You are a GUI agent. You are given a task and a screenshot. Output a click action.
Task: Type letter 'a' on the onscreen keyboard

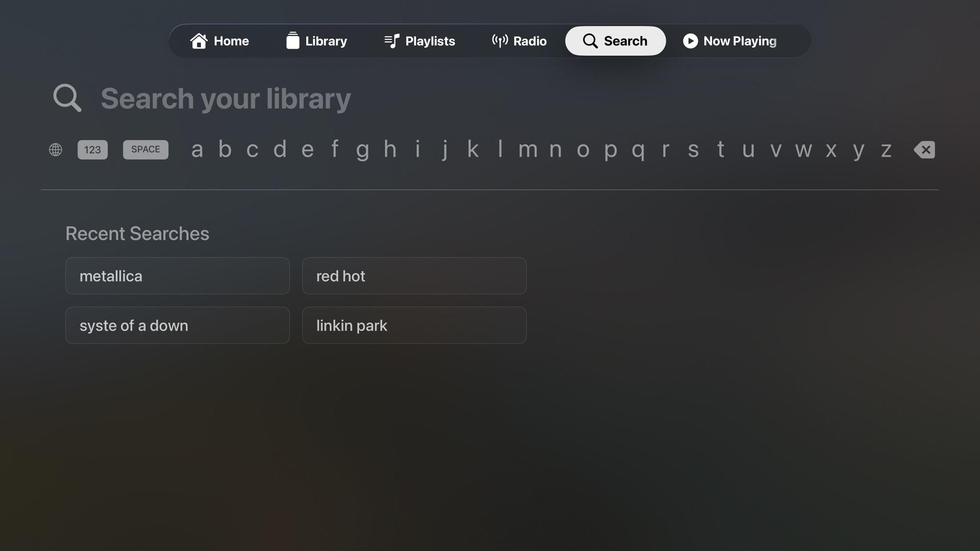click(197, 149)
